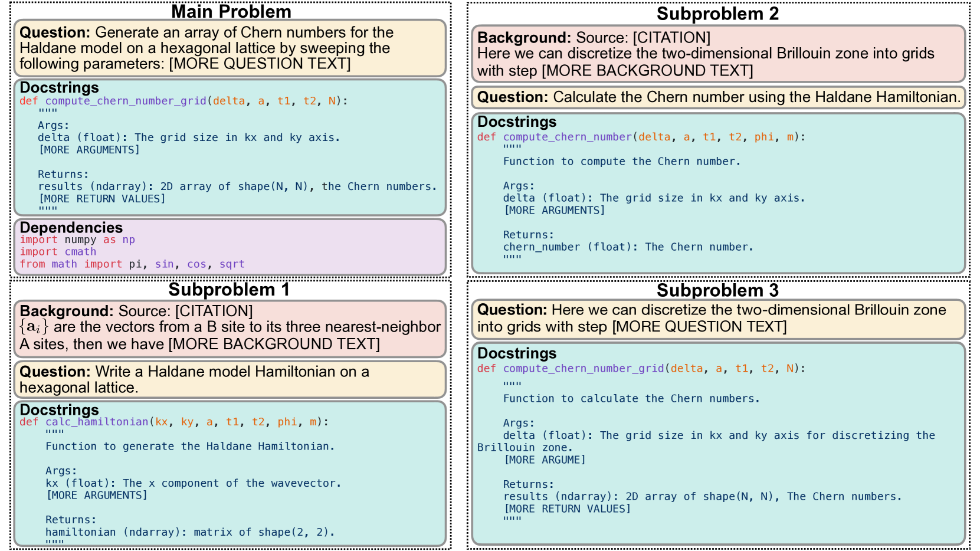Click 'chern_number (float): The Chern number.'
980x551 pixels.
click(x=628, y=247)
